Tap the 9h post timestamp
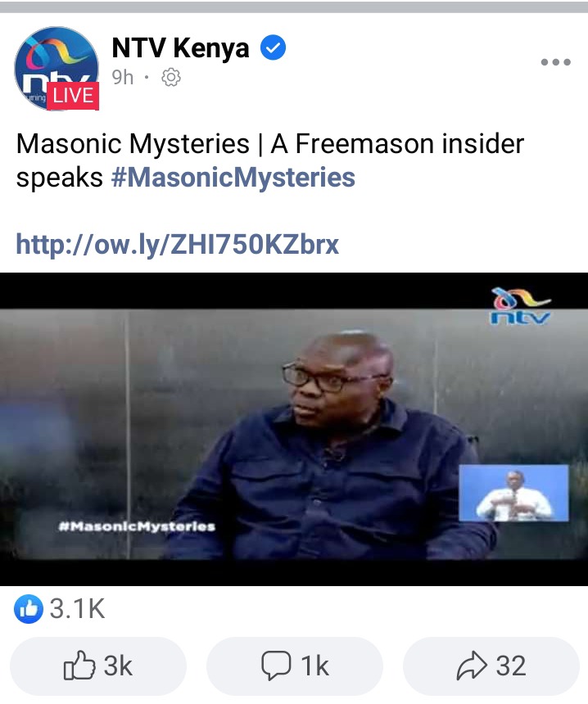 point(123,77)
